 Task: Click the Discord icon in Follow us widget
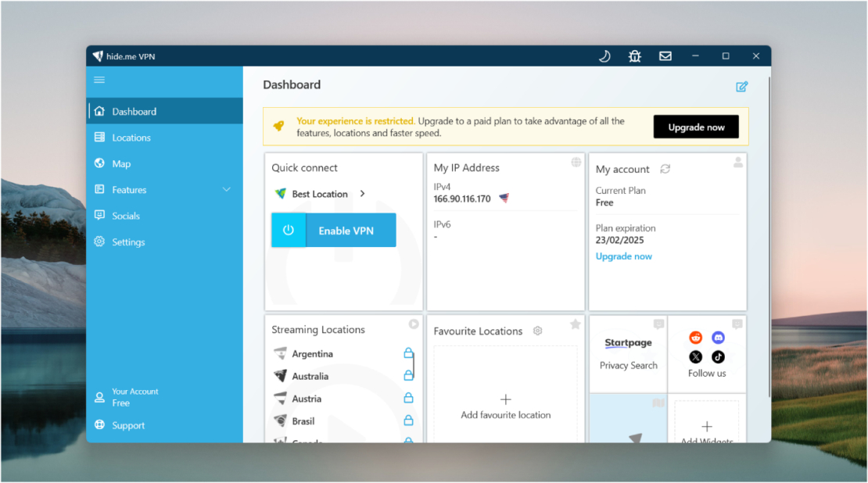pyautogui.click(x=718, y=337)
